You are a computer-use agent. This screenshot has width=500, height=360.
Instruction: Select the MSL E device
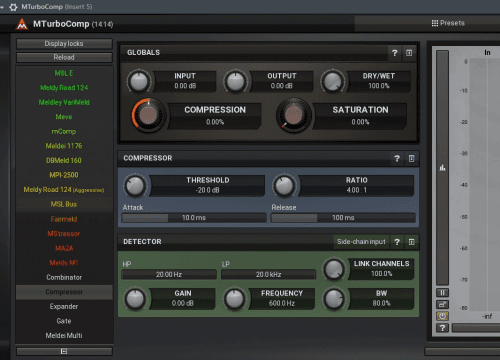point(64,73)
